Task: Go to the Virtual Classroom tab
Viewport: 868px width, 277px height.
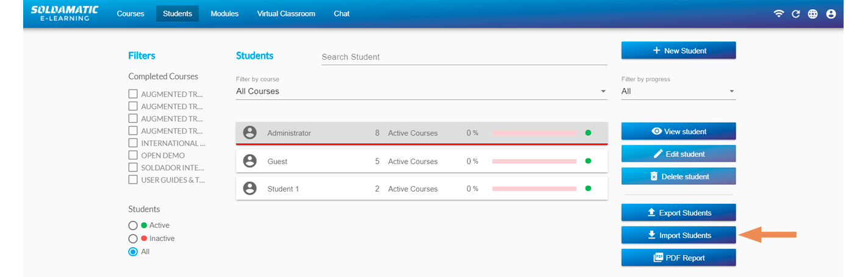Action: click(x=286, y=13)
